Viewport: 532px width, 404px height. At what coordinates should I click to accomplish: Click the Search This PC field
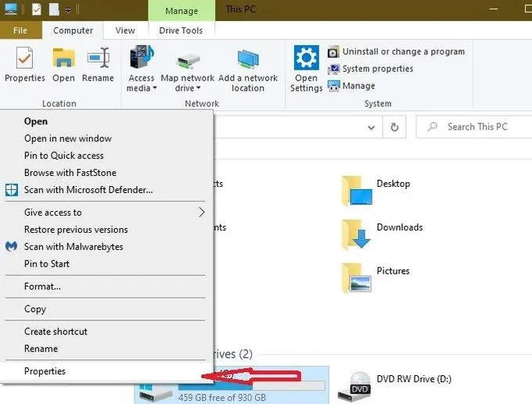474,127
